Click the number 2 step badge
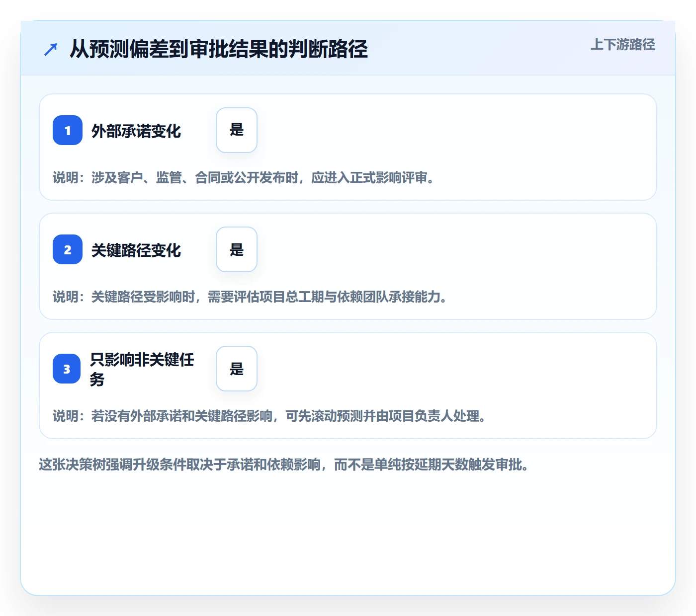The image size is (696, 616). coord(68,249)
